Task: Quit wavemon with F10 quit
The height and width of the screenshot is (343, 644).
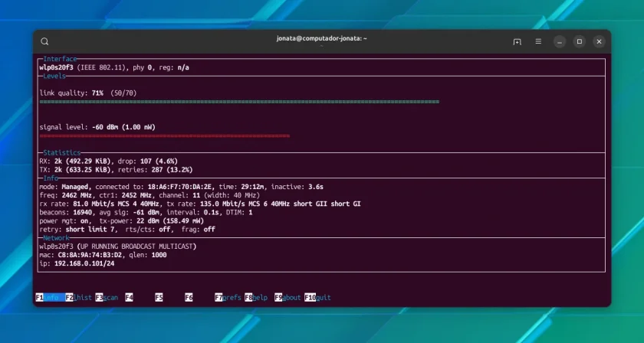Action: pos(317,298)
